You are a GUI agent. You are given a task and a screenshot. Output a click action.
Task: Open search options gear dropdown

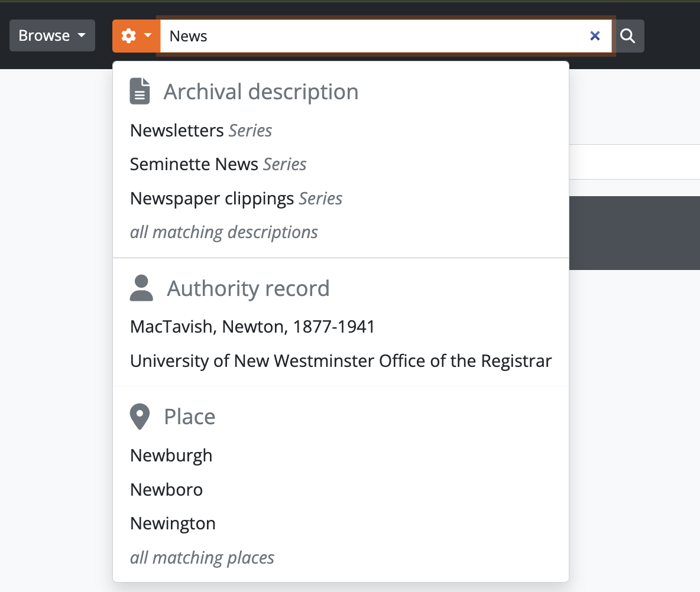pos(137,36)
